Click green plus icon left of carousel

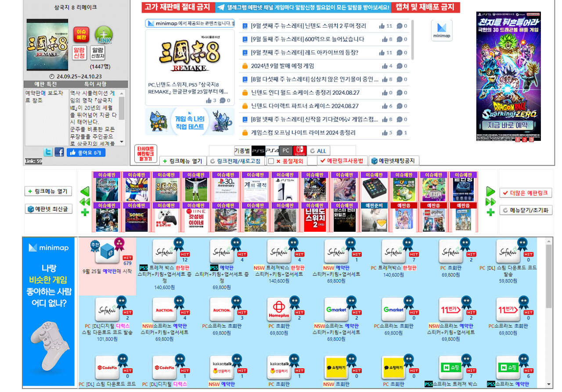(x=85, y=212)
